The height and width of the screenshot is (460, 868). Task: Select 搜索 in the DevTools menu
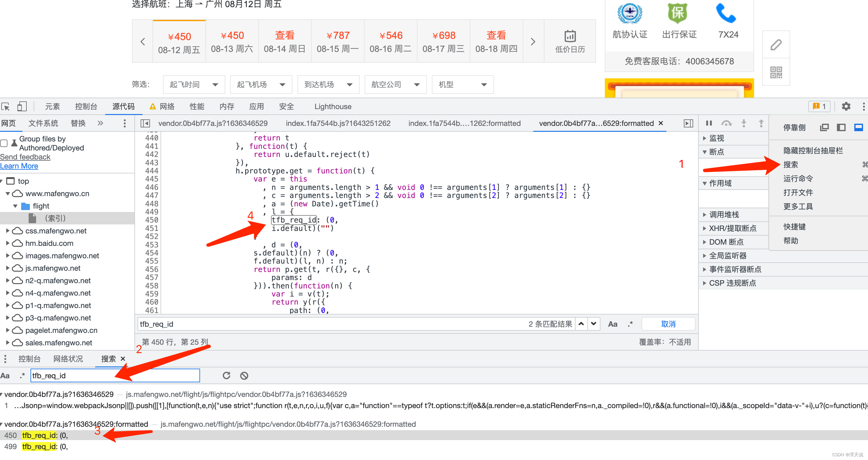click(x=791, y=164)
